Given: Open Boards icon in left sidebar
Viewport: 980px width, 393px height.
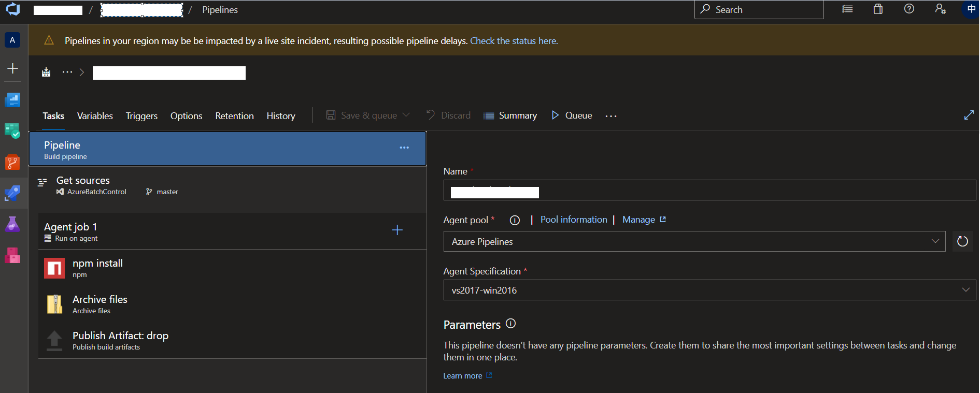Looking at the screenshot, I should pyautogui.click(x=12, y=100).
